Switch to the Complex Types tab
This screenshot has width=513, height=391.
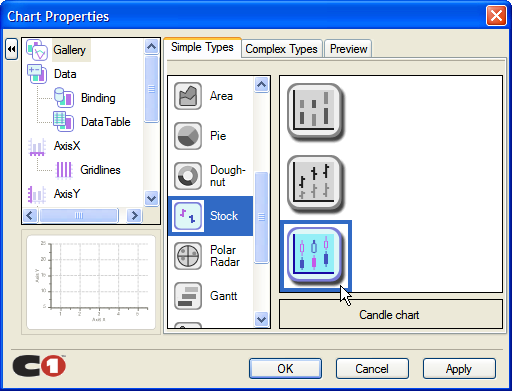click(281, 49)
